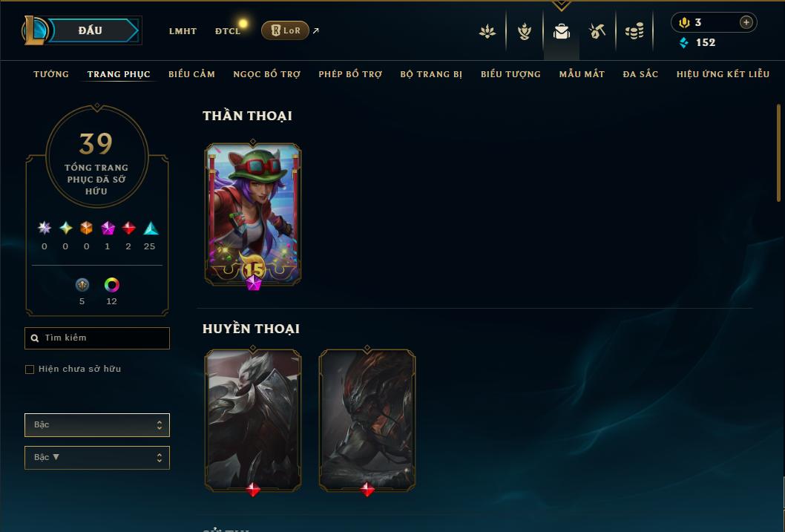The image size is (785, 532).
Task: Open the Loot hammer icon
Action: (597, 31)
